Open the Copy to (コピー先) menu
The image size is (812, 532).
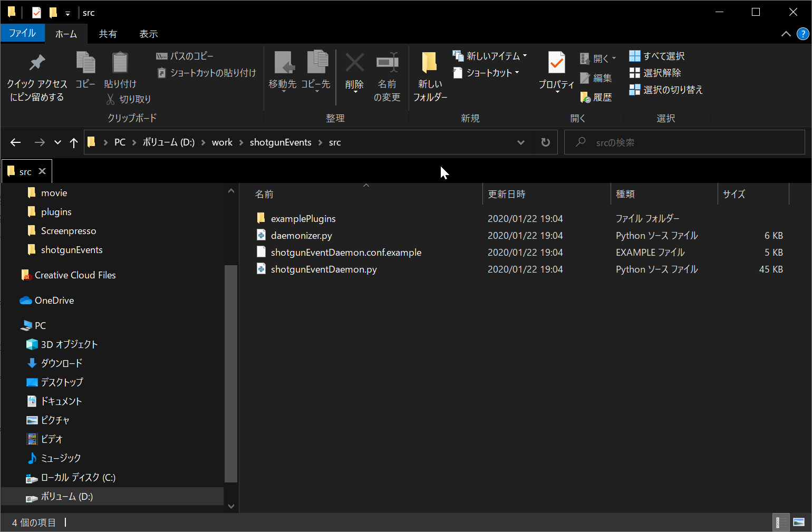315,72
